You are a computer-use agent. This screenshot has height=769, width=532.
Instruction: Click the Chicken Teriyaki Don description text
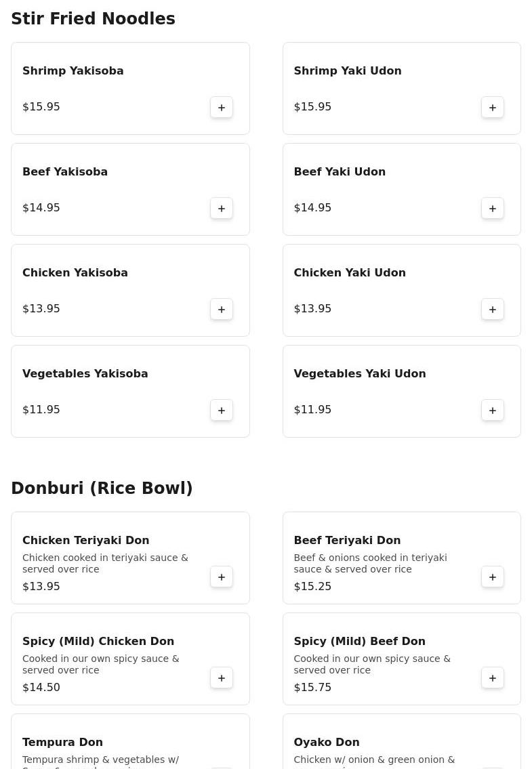tap(105, 564)
